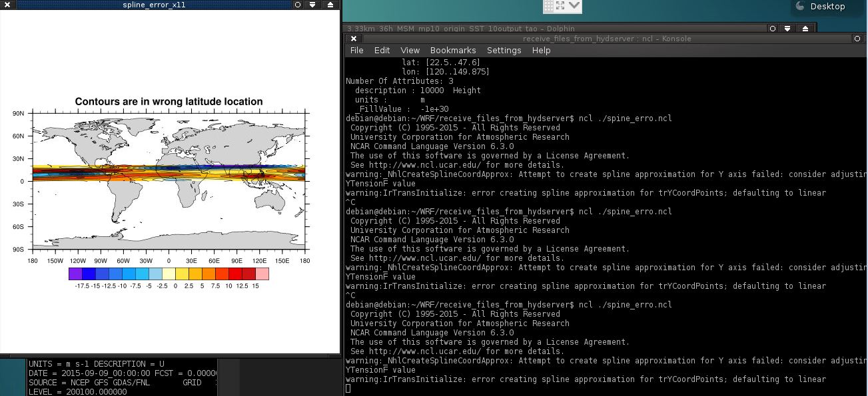The image size is (868, 396).
Task: Open Konsole's Settings menu
Action: coord(504,51)
